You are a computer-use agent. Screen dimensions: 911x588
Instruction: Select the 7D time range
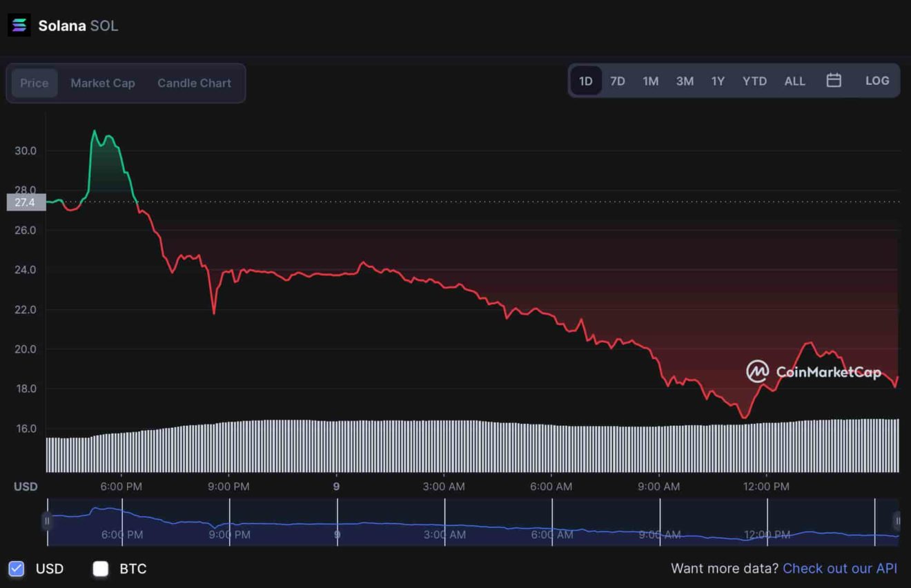pyautogui.click(x=618, y=81)
